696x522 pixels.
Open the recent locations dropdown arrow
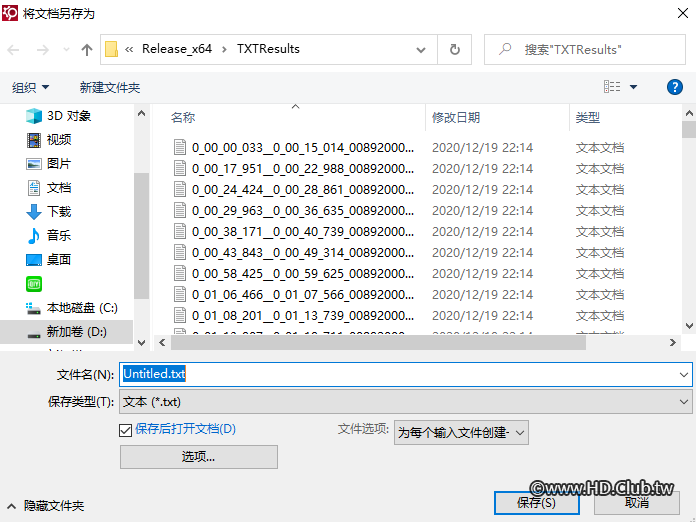(x=66, y=50)
